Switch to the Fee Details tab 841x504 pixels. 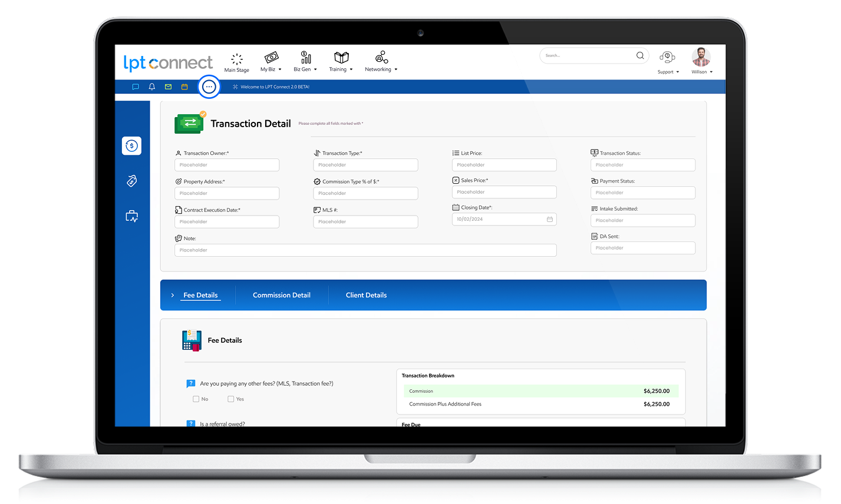coord(200,295)
